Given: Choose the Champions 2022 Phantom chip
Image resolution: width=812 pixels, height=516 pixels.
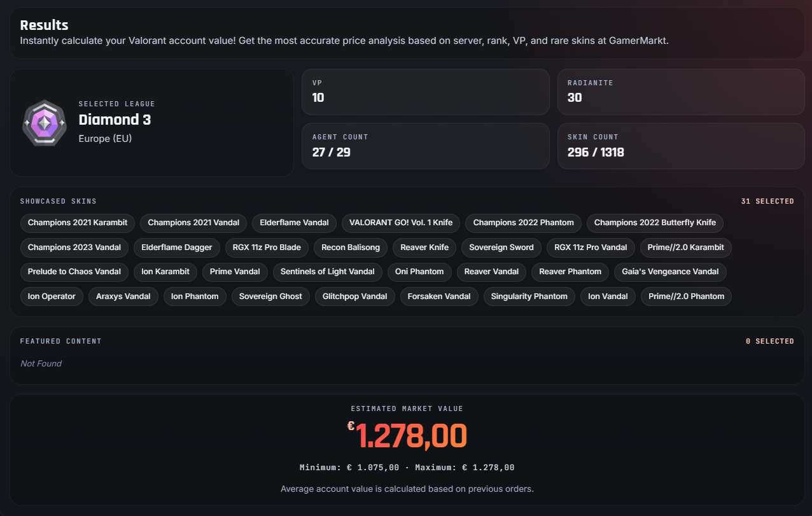Looking at the screenshot, I should (523, 223).
